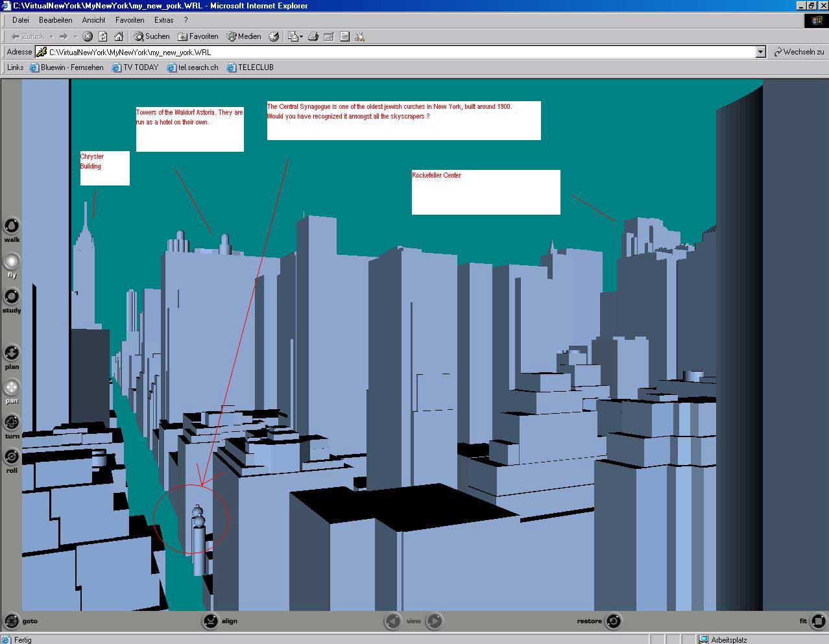Open Bluewin - Fernsehen link
This screenshot has height=644, width=829.
coord(66,67)
